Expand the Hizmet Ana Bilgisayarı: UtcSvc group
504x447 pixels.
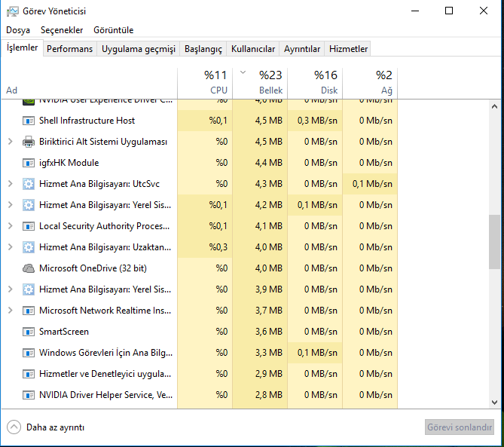[x=11, y=184]
